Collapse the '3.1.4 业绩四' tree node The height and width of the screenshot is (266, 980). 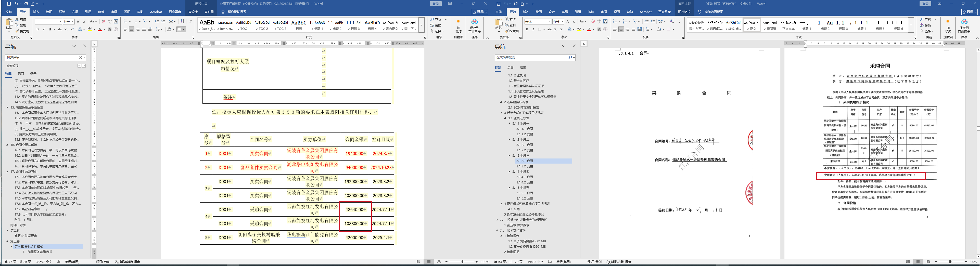point(510,172)
